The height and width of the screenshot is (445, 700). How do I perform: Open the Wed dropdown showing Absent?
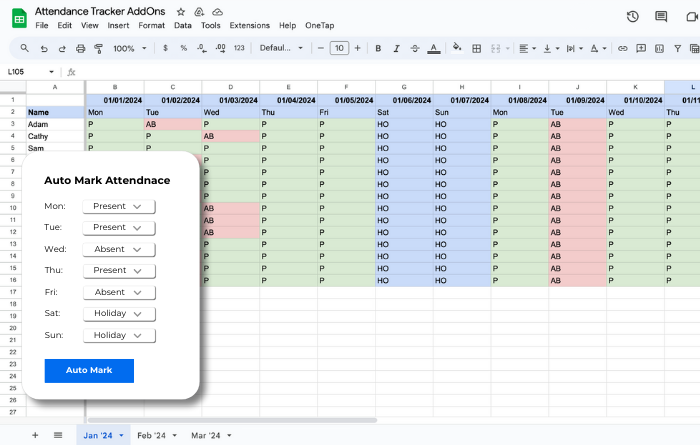click(x=118, y=249)
